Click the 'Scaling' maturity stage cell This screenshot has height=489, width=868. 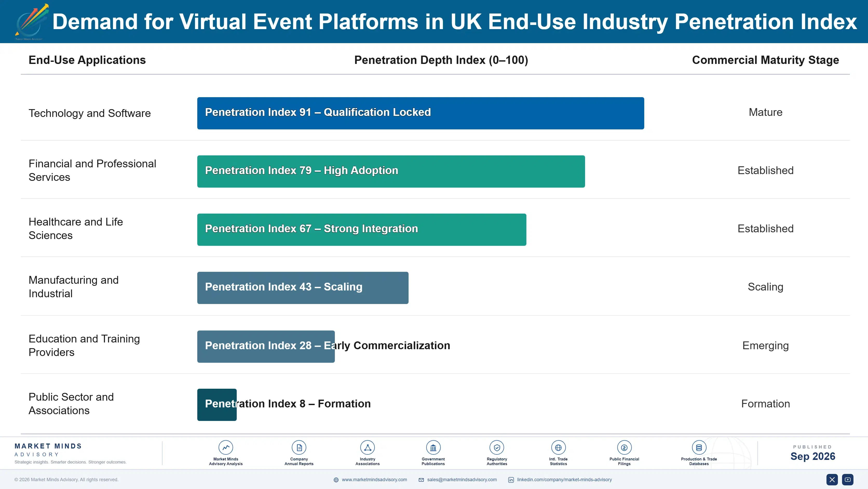pos(765,287)
